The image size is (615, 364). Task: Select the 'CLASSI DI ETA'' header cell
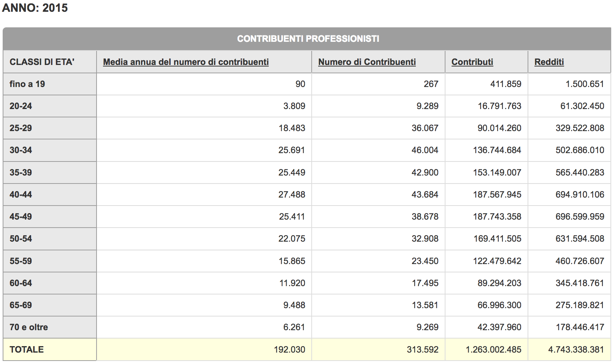[x=42, y=62]
